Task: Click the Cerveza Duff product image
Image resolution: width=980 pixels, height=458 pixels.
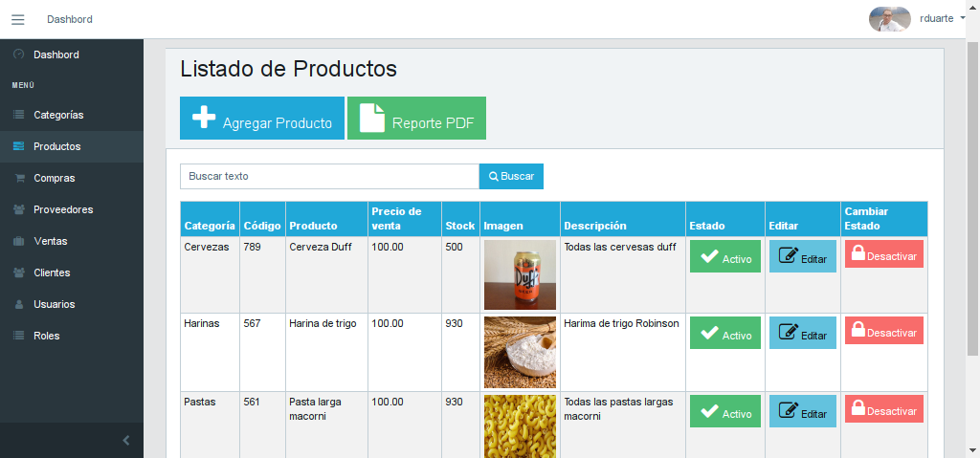Action: pos(520,274)
